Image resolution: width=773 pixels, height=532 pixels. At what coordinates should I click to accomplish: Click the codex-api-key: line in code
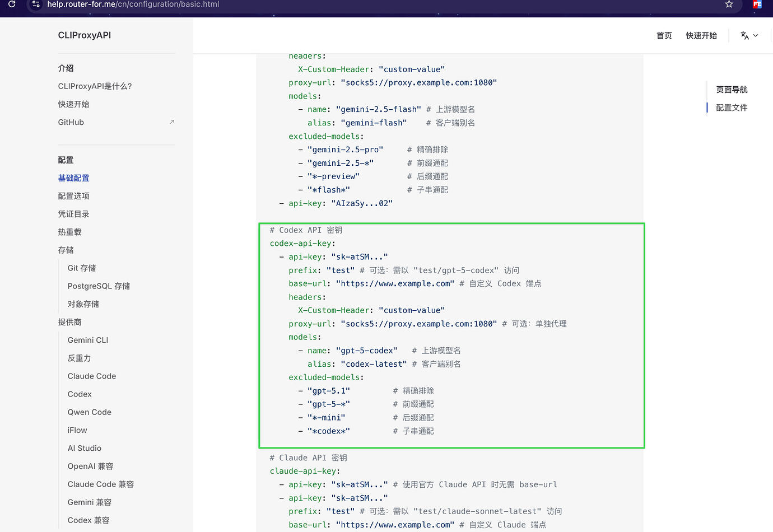click(x=302, y=244)
